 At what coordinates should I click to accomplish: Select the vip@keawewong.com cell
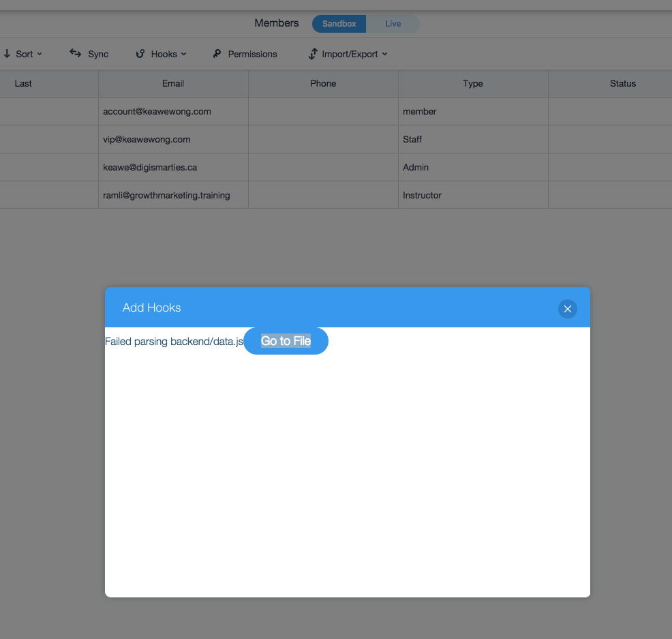pos(173,139)
